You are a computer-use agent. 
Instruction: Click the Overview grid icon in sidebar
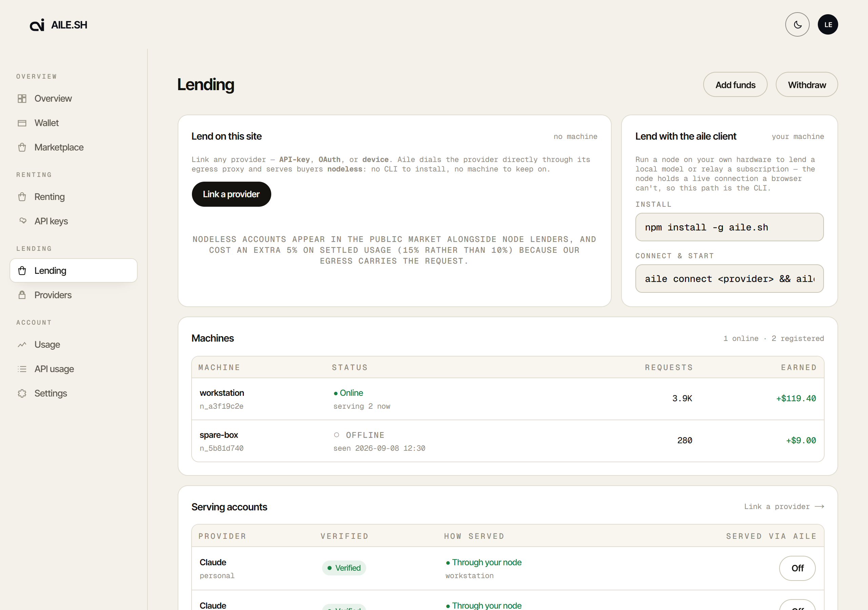point(22,99)
